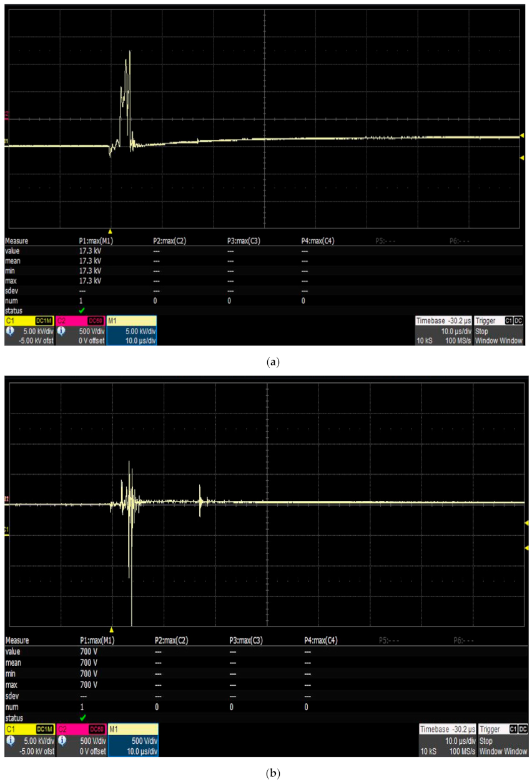Open the Timebase descriptor box in screenshot (a)
Image resolution: width=532 pixels, height=782 pixels.
pos(444,330)
